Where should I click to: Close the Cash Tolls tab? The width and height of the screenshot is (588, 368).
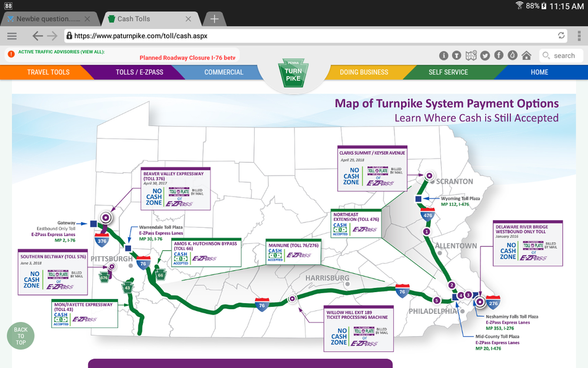tap(188, 19)
